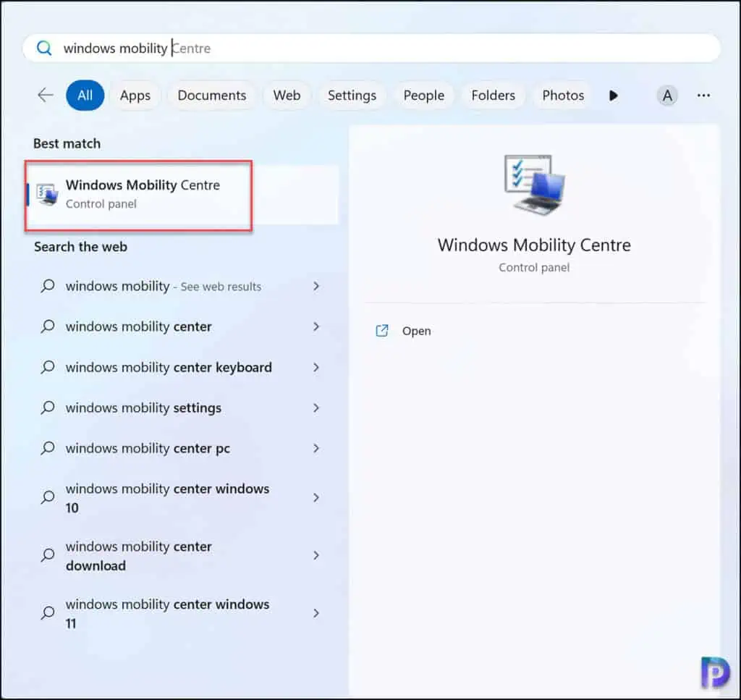Switch to the Apps filter tab
741x700 pixels.
point(135,95)
